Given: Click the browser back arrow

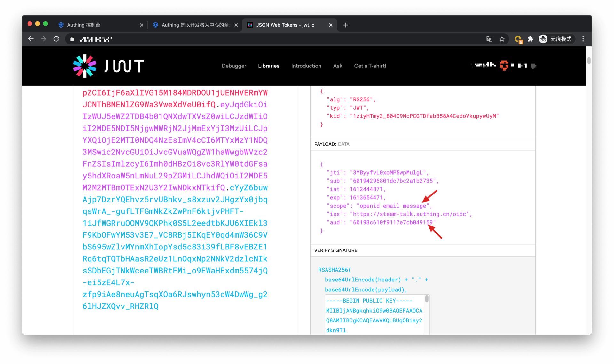Looking at the screenshot, I should (x=31, y=39).
